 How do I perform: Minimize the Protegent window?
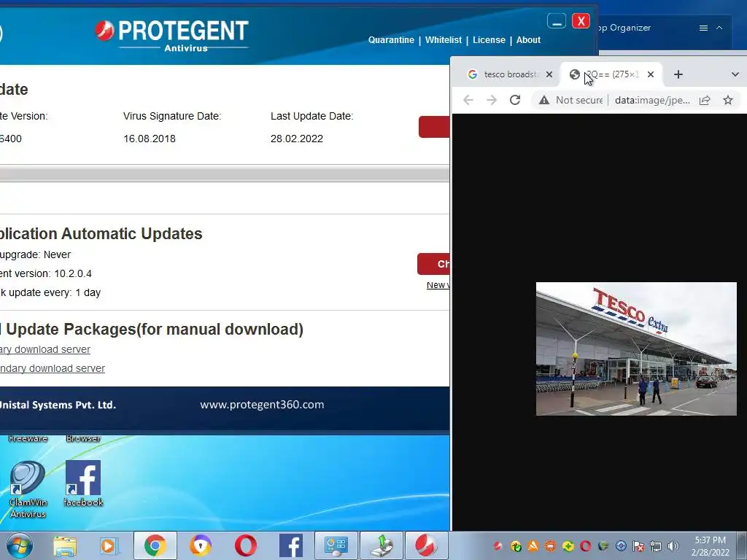tap(557, 21)
